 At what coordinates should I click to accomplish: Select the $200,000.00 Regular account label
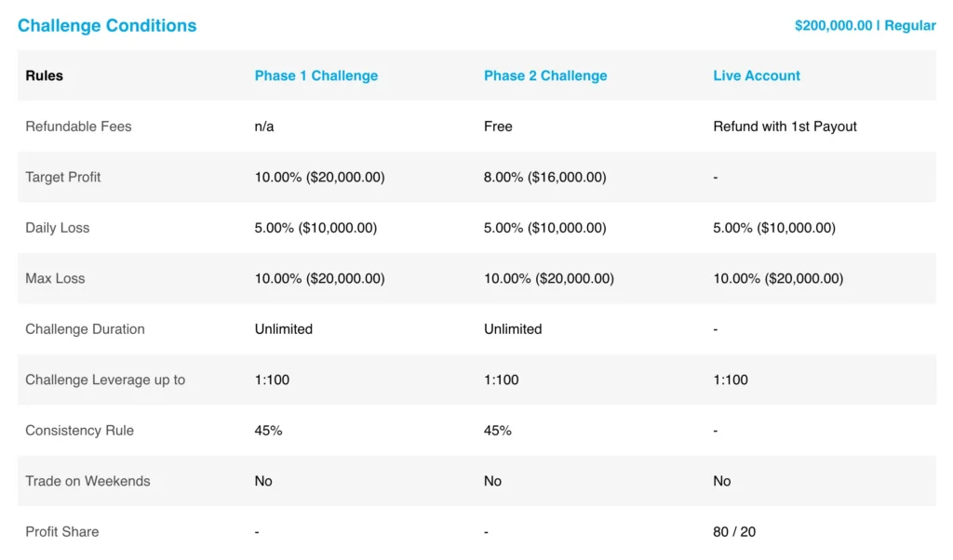tap(865, 25)
